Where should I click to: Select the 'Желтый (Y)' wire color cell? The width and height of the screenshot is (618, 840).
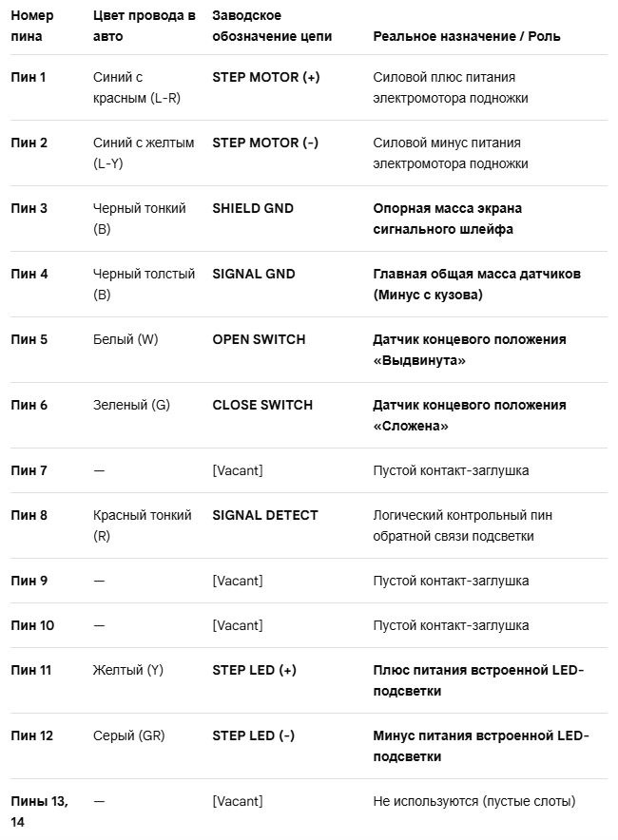tap(128, 670)
